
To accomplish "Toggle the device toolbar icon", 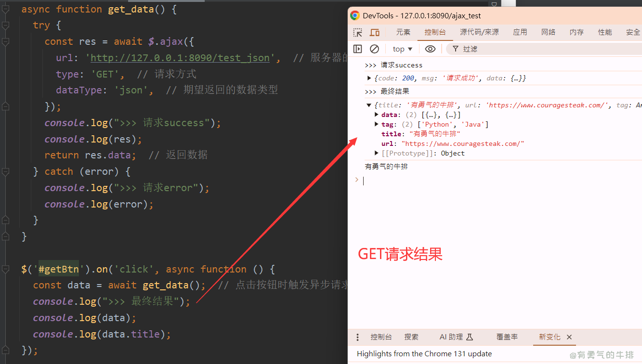I will (x=375, y=32).
